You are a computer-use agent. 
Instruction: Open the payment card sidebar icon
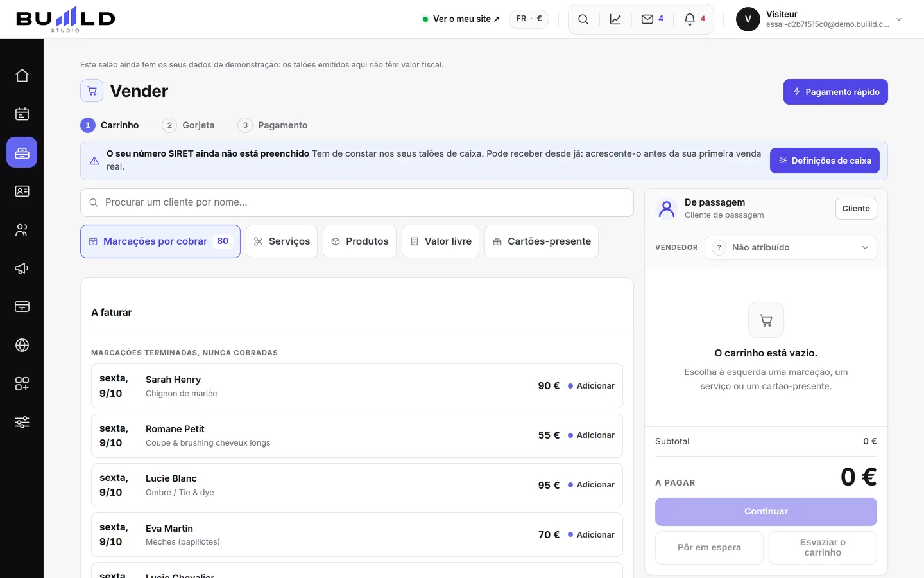coord(22,307)
